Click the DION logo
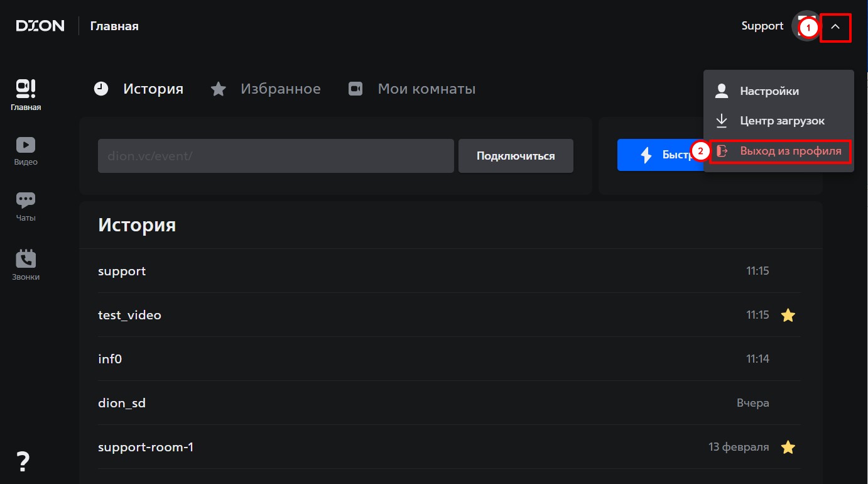868x484 pixels. click(x=40, y=26)
